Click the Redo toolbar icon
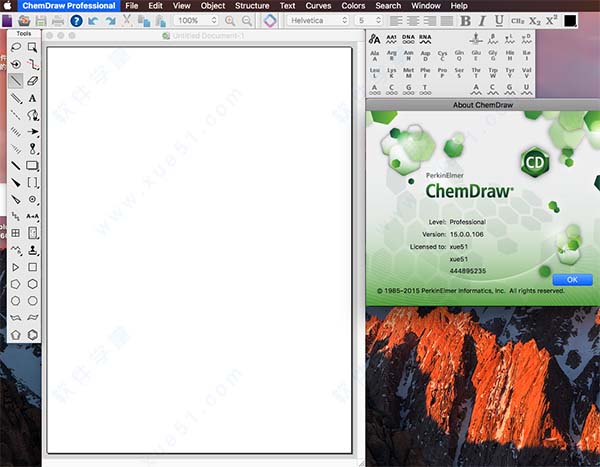The image size is (600, 467). tap(110, 21)
